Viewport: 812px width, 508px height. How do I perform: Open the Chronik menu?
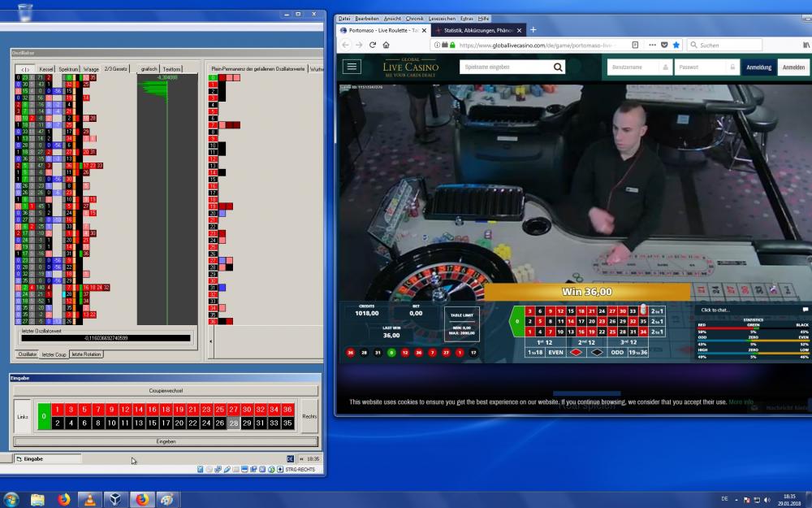tap(414, 18)
